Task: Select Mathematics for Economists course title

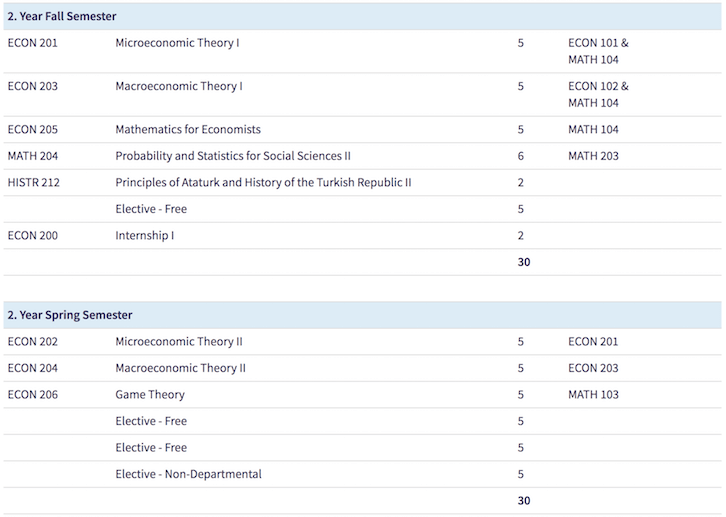Action: (188, 129)
